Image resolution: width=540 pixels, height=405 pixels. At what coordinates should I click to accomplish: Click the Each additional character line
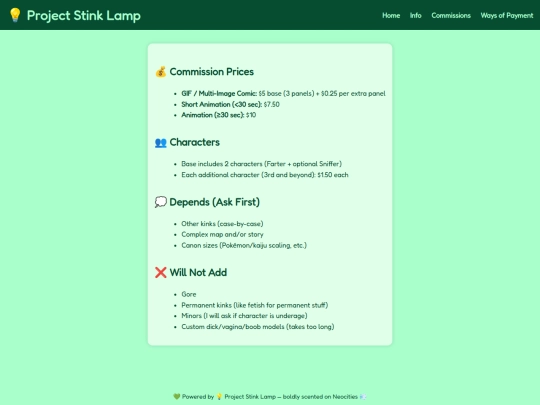pos(265,175)
